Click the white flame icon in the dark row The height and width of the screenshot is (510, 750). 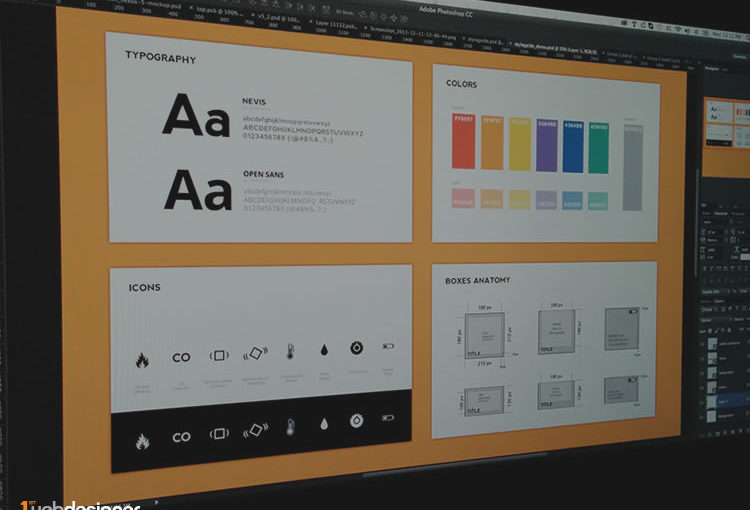tap(142, 440)
